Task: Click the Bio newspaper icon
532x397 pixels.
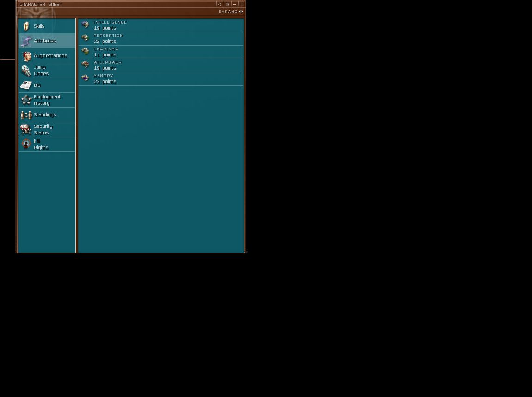Action: pos(26,85)
